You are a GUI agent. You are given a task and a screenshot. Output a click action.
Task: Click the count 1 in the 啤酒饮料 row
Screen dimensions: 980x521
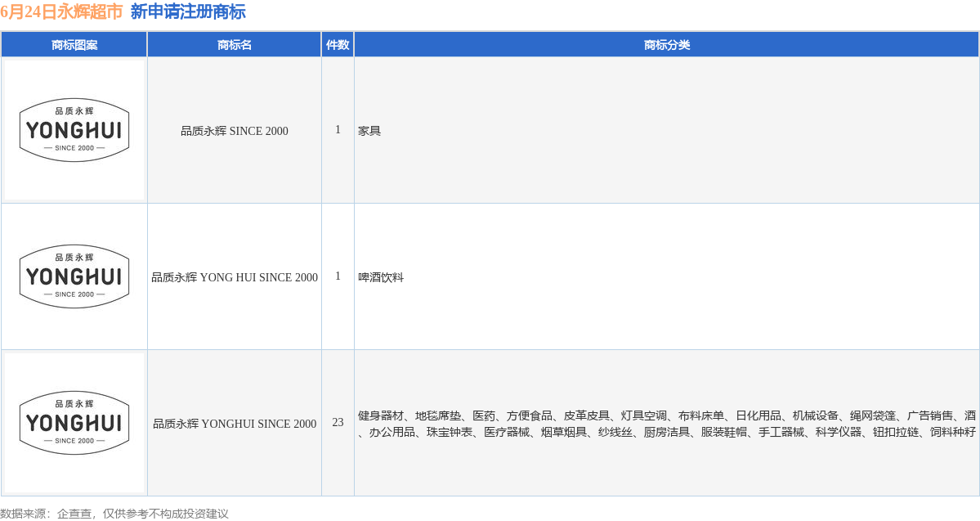click(338, 276)
